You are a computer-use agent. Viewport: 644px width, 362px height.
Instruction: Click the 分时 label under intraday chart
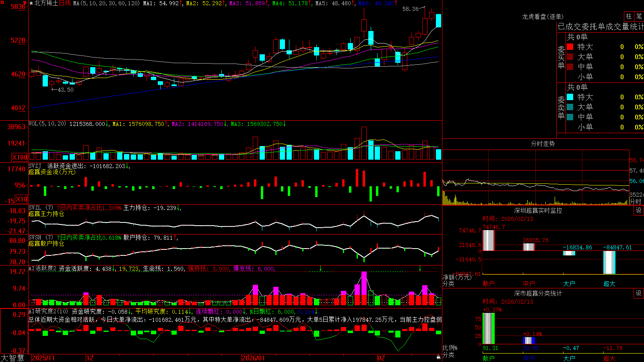636,202
